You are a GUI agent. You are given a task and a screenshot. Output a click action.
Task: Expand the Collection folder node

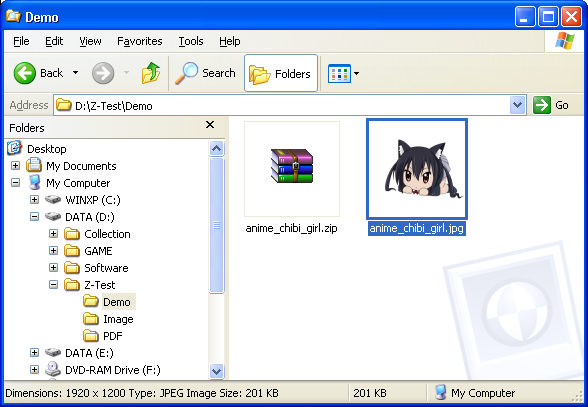(x=54, y=234)
